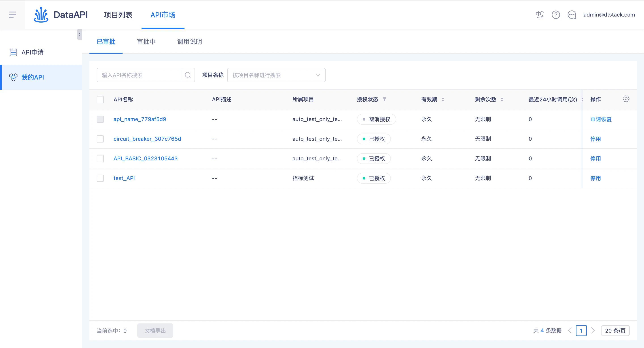
Task: Switch to the 审批中 tab
Action: click(146, 42)
